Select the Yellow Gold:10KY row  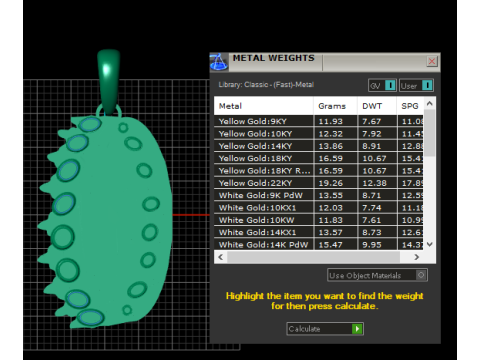tap(318, 134)
